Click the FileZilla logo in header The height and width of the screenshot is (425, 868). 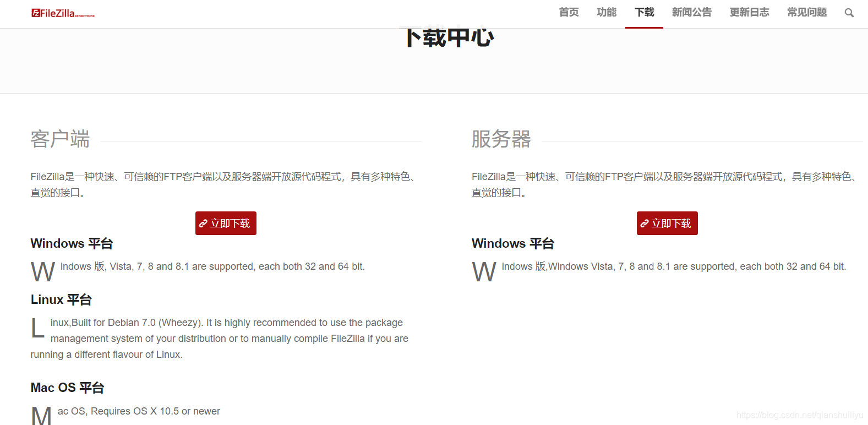click(x=63, y=13)
